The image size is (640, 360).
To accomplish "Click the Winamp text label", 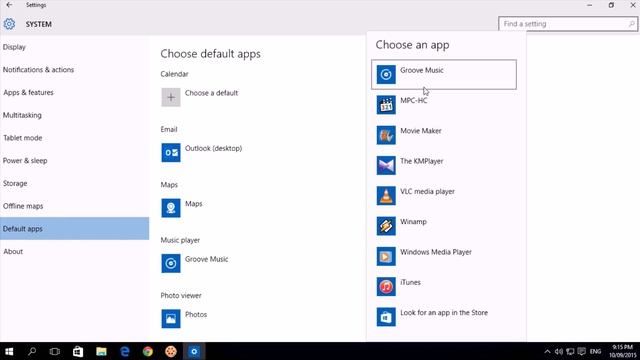I will coord(413,222).
